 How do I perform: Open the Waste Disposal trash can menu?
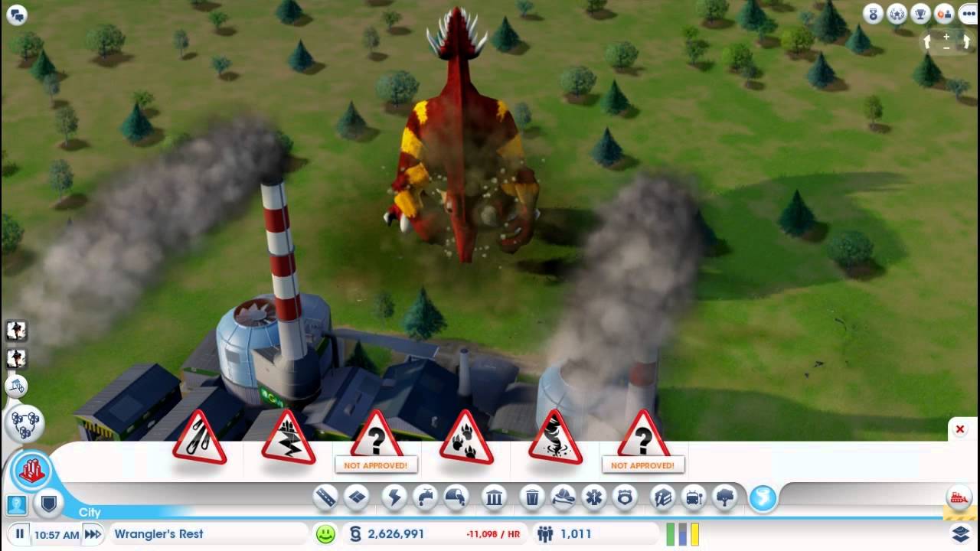[533, 498]
